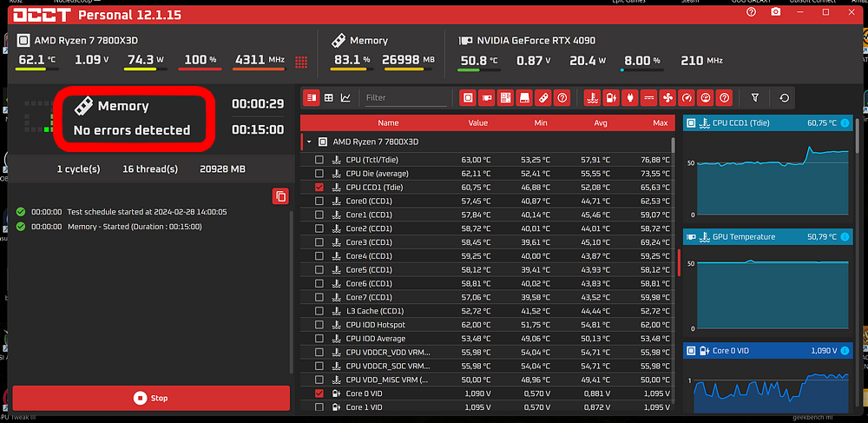Click the CPU CCD1 (Tdie) temperature chart

click(x=773, y=180)
